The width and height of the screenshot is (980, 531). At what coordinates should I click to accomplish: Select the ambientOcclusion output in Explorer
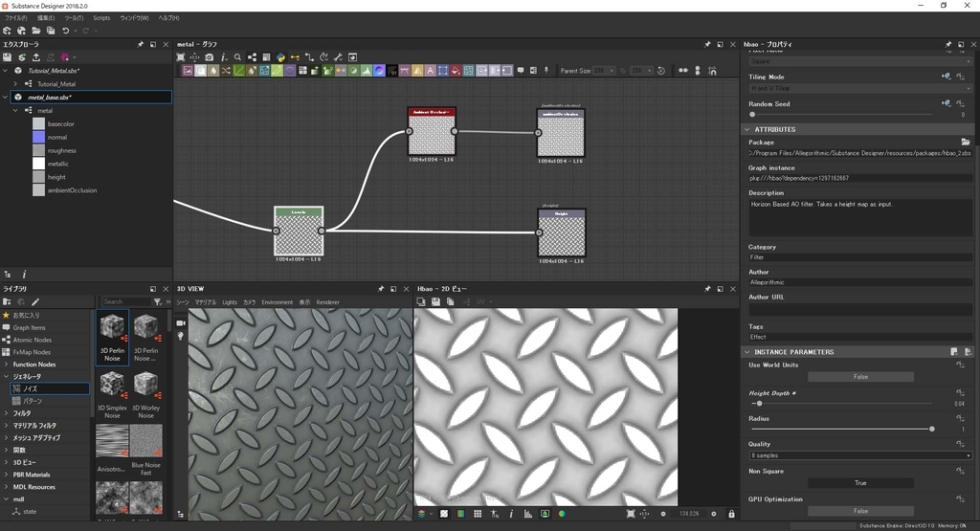[72, 190]
